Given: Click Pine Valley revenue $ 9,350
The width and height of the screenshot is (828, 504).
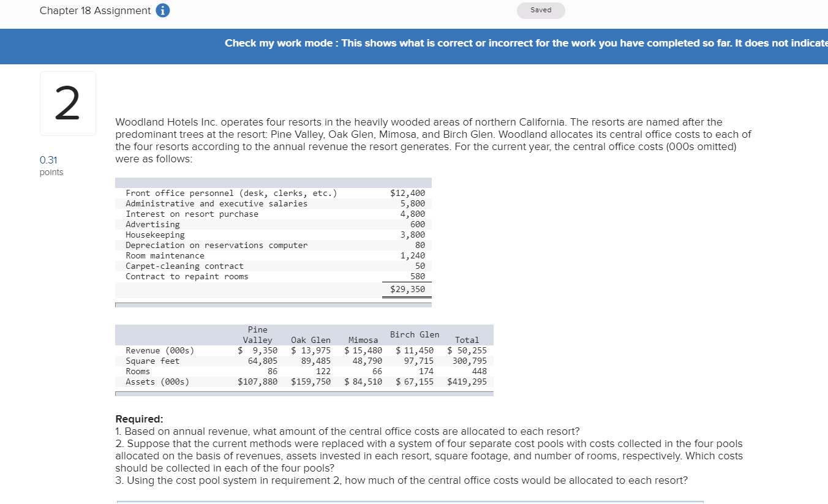Looking at the screenshot, I should (258, 350).
